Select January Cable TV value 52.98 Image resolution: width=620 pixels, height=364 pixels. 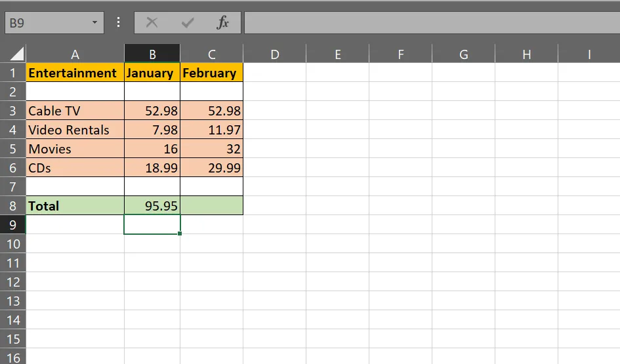point(152,111)
